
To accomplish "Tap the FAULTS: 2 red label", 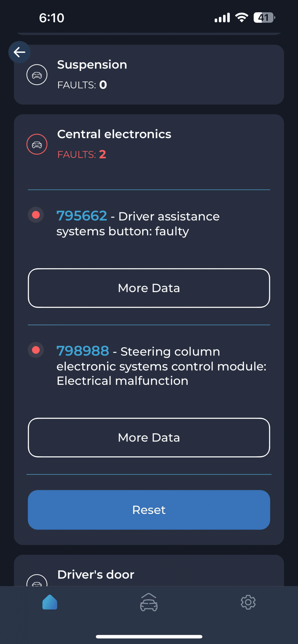I will (x=81, y=155).
